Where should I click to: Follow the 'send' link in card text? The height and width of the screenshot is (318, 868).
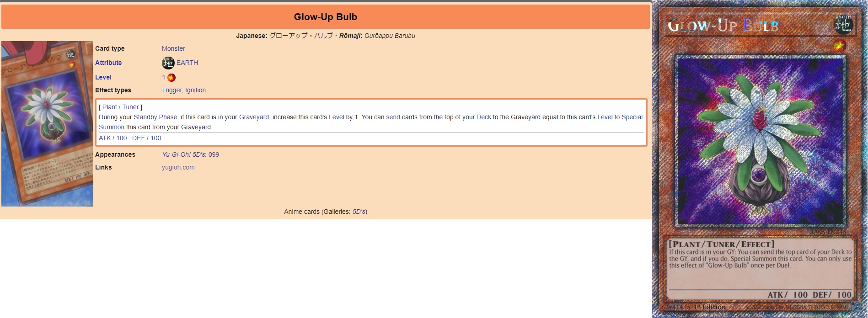pos(393,117)
